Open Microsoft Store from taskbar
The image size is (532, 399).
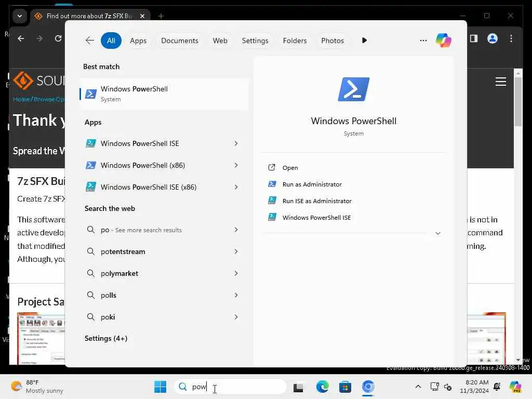click(x=345, y=387)
